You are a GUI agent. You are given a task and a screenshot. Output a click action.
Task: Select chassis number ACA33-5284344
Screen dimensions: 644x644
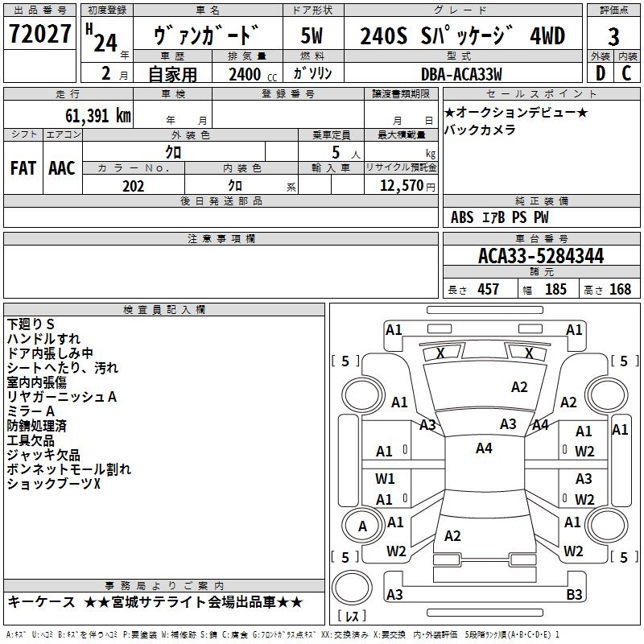click(541, 256)
